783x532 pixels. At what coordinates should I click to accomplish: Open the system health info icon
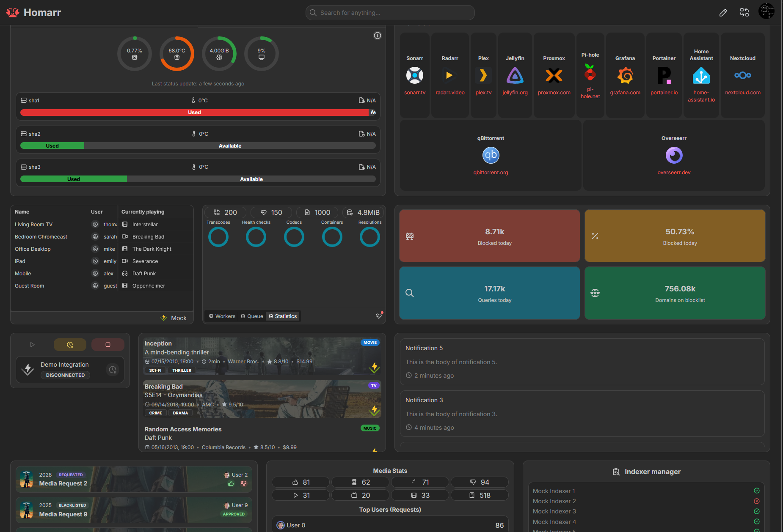(378, 36)
